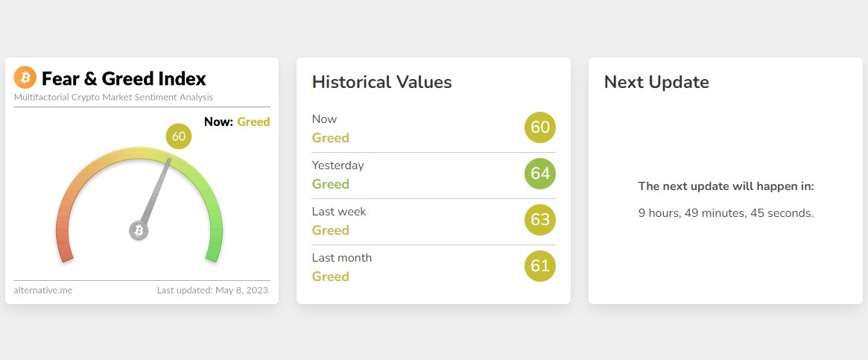868x360 pixels.
Task: Click the Greed label beside Now in the gauge card
Action: coord(253,122)
